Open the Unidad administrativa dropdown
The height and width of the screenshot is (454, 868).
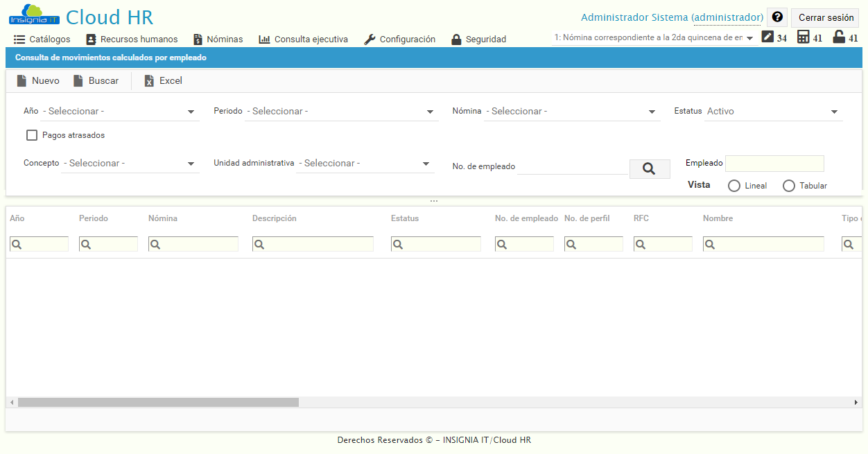coord(365,163)
